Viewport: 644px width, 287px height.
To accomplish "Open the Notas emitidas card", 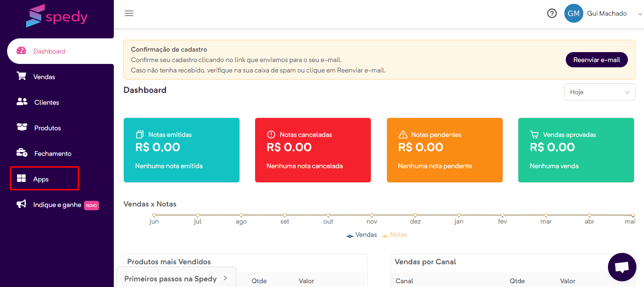I will pos(182,150).
